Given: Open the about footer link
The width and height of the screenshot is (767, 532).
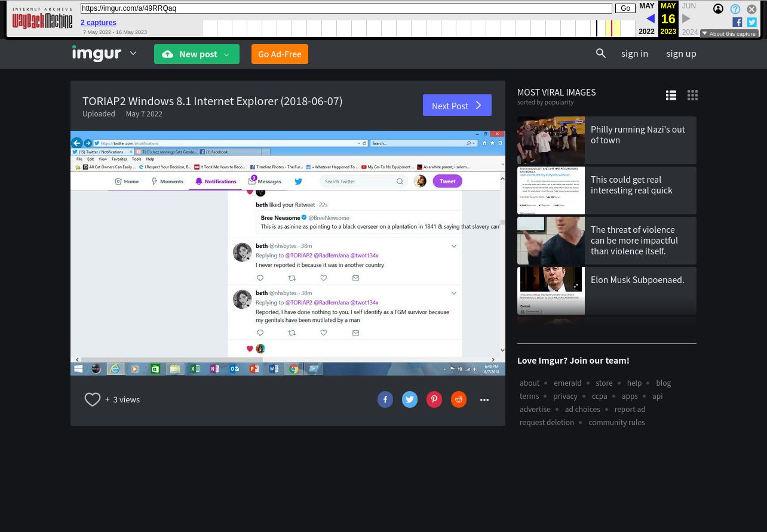Looking at the screenshot, I should click(x=529, y=383).
